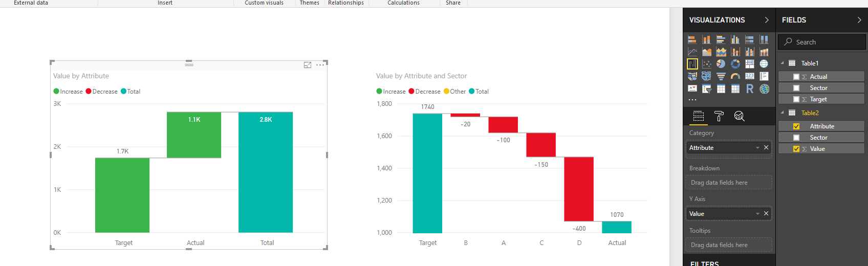Open the Analytics magnifier tab

click(x=739, y=116)
